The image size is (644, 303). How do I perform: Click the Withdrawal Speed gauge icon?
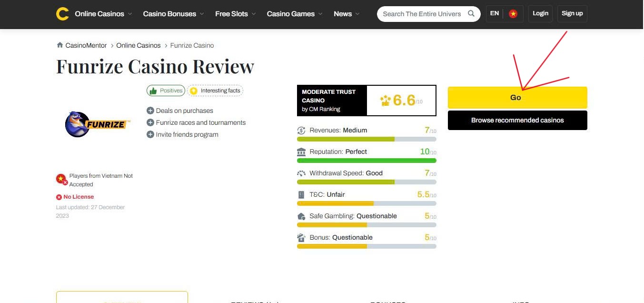[301, 173]
